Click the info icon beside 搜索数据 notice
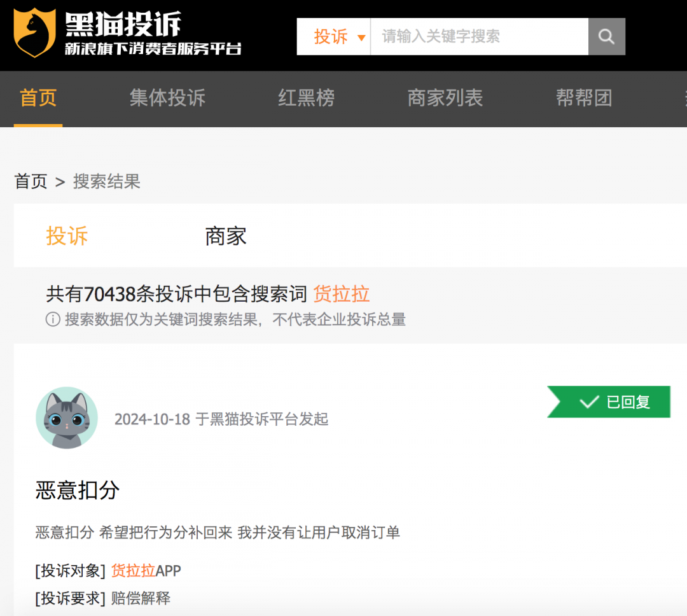687x616 pixels. click(53, 319)
